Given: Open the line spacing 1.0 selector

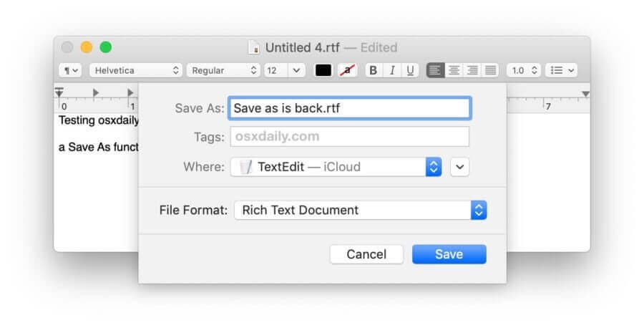Looking at the screenshot, I should click(524, 70).
